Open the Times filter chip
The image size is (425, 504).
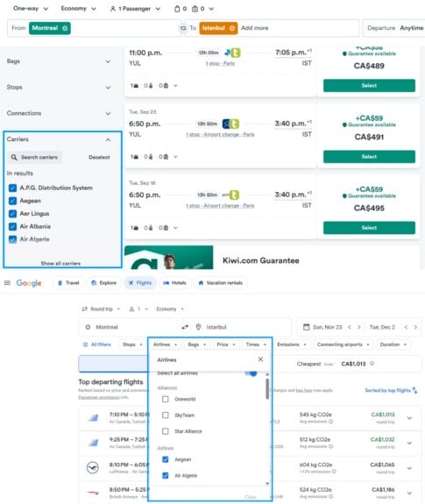point(256,344)
